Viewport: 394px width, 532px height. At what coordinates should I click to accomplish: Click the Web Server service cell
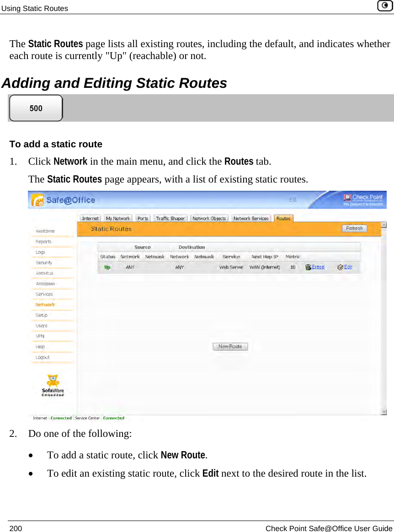tap(231, 267)
